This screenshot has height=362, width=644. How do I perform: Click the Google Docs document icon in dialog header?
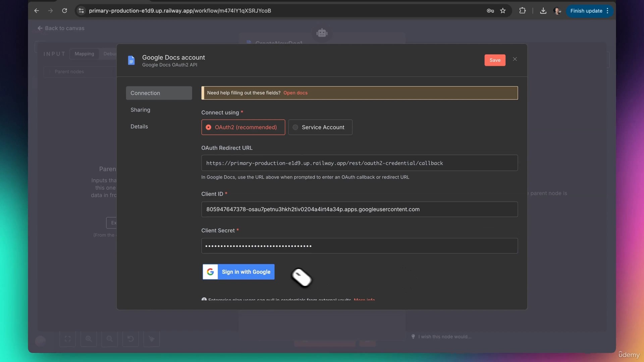[x=131, y=60]
